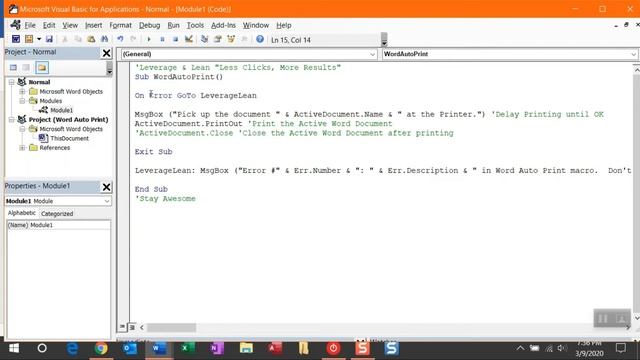640x360 pixels.
Task: Open the Insert menu
Action: pyautogui.click(x=93, y=25)
